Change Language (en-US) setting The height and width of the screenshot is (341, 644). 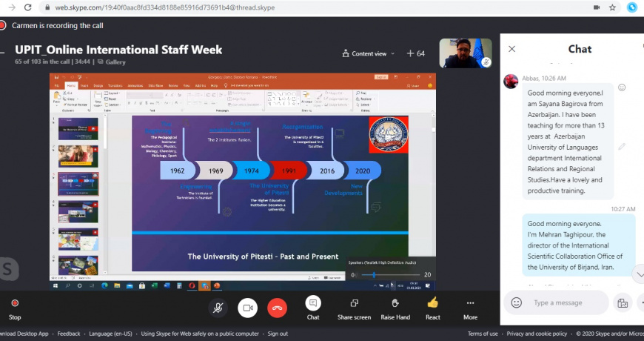tap(110, 334)
